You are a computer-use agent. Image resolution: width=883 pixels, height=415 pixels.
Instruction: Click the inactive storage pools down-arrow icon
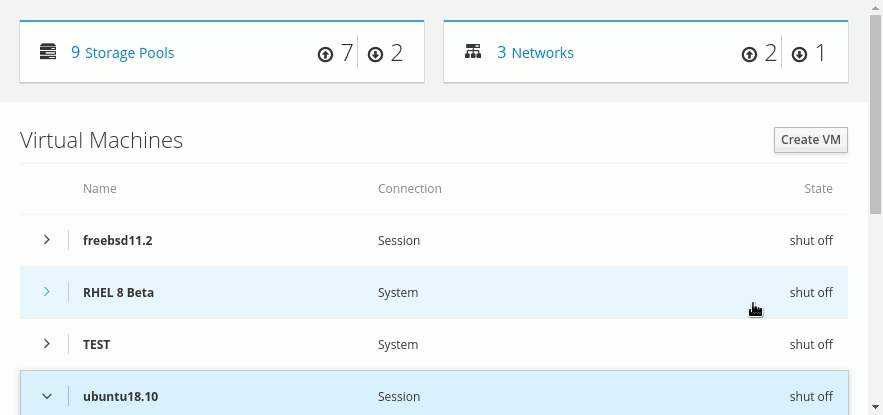375,54
